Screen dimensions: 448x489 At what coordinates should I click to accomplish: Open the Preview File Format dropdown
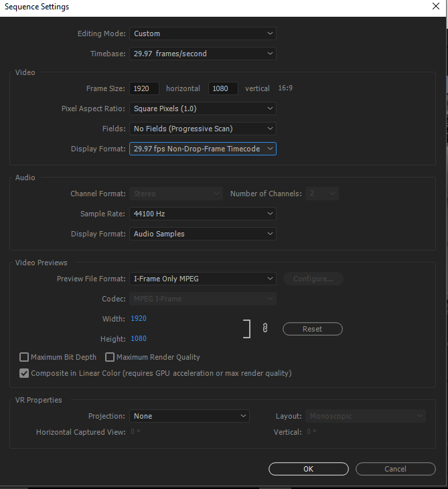tap(203, 279)
